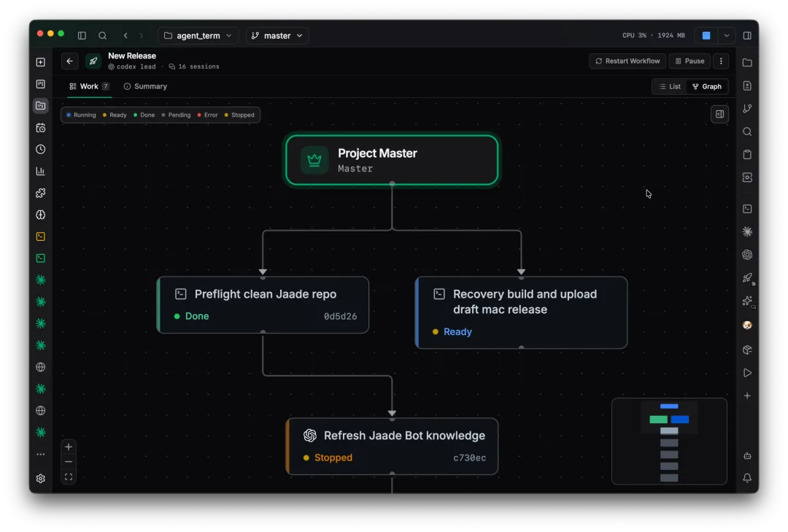
Task: Open the clipboard icon in right sidebar
Action: pyautogui.click(x=747, y=155)
